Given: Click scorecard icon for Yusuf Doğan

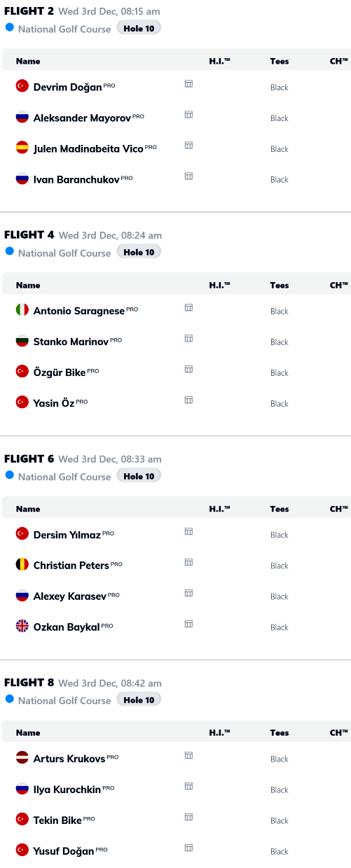Looking at the screenshot, I should pos(188,848).
